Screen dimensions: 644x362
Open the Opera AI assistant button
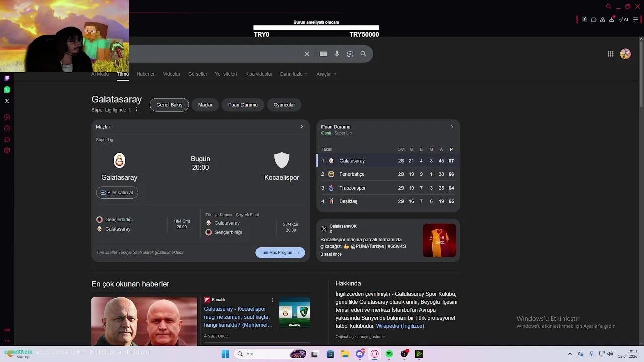tap(624, 20)
